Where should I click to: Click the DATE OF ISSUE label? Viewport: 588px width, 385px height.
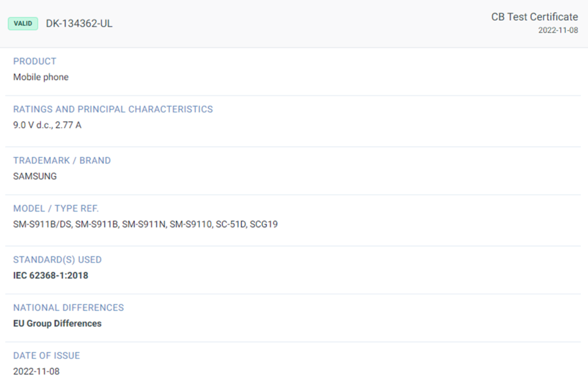click(x=47, y=356)
